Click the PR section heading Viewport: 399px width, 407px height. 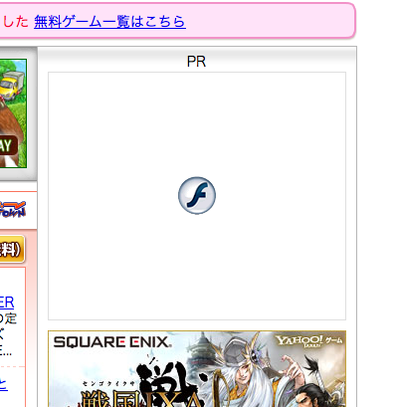(x=196, y=62)
